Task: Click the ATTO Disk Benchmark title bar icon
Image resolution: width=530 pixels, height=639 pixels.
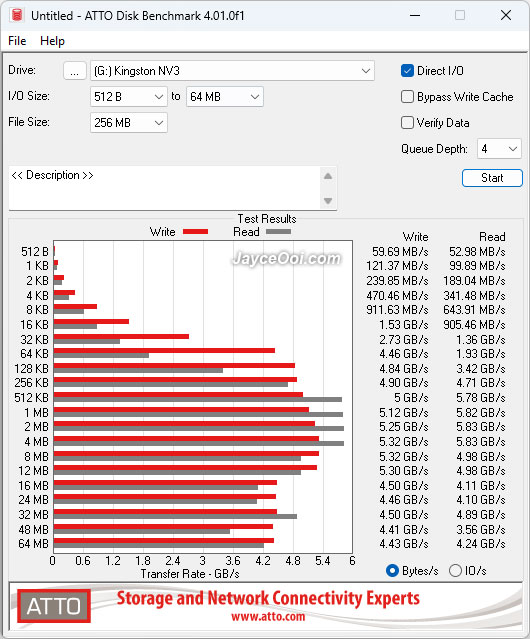Action: pos(17,15)
